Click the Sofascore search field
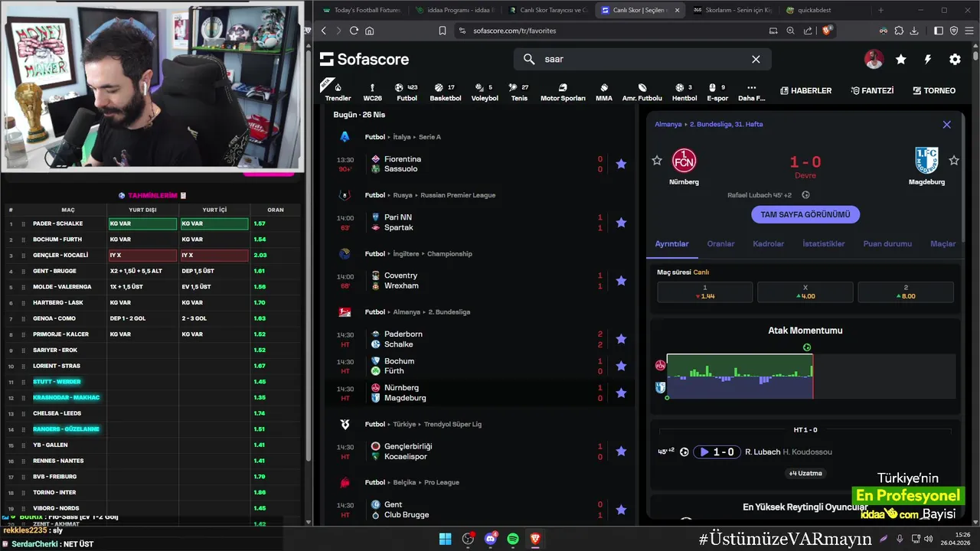Viewport: 980px width, 551px height. [x=642, y=59]
